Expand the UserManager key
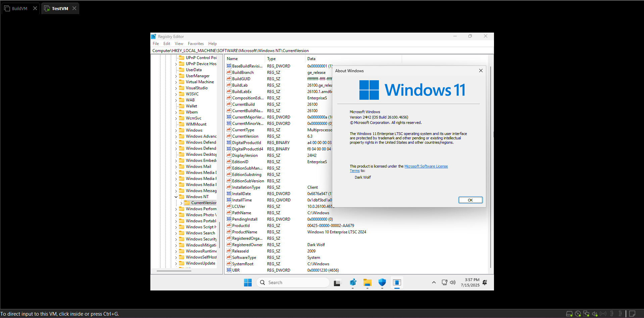 (x=176, y=76)
